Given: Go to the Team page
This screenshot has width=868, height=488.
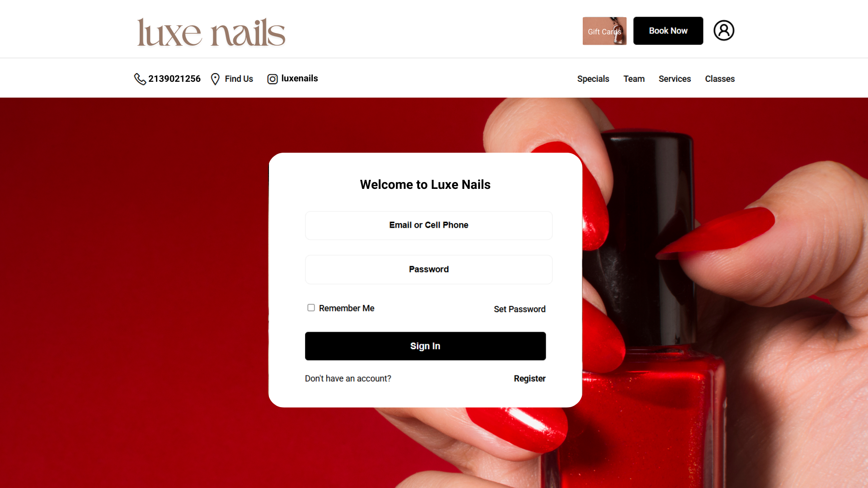Looking at the screenshot, I should pos(634,79).
